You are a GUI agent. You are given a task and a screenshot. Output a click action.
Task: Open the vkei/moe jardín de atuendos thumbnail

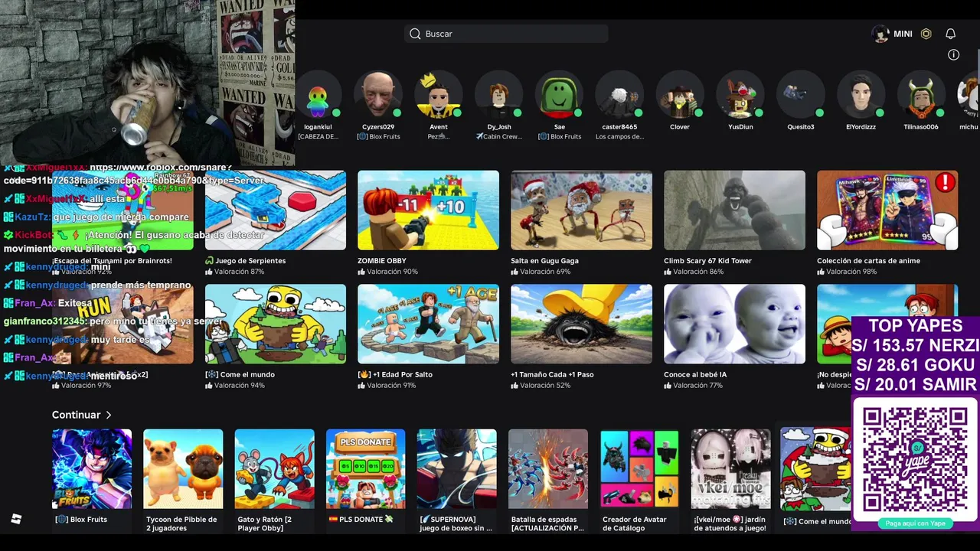coord(731,469)
